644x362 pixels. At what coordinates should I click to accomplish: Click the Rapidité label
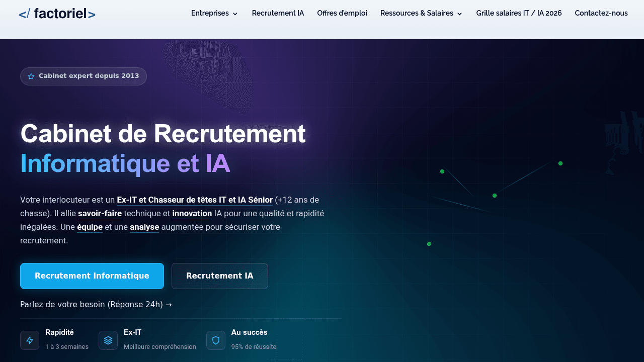(59, 332)
